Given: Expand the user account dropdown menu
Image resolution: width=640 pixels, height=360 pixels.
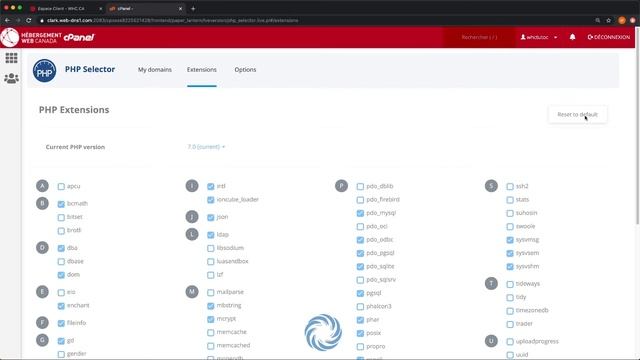Looking at the screenshot, I should (539, 37).
